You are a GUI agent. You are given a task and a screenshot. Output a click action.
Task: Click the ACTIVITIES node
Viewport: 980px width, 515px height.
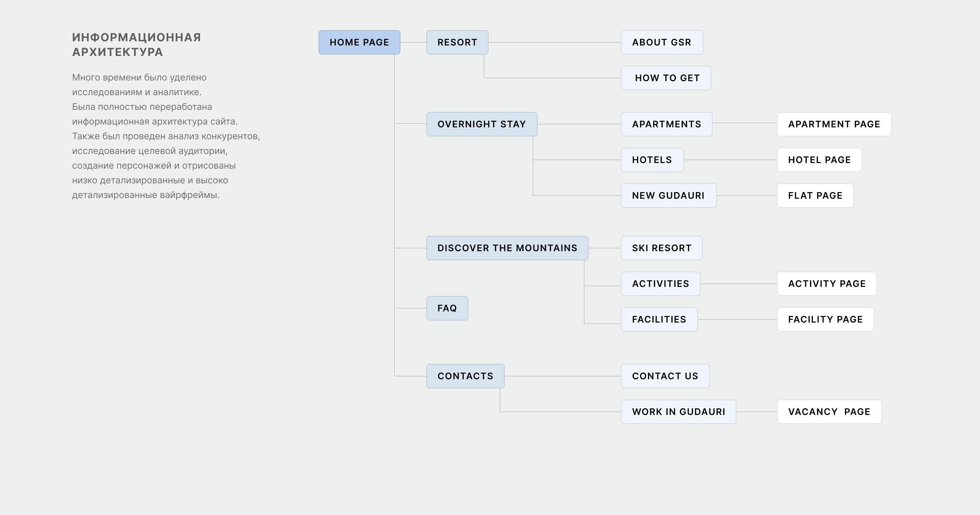[660, 284]
